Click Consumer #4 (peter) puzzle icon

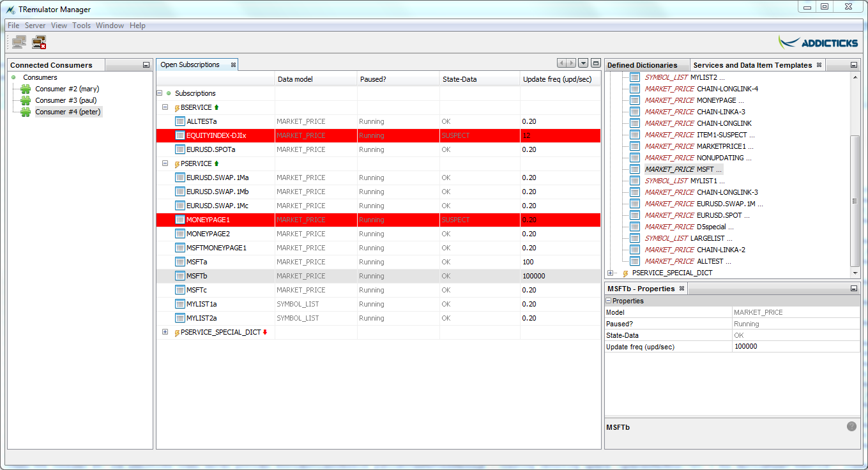pyautogui.click(x=26, y=112)
